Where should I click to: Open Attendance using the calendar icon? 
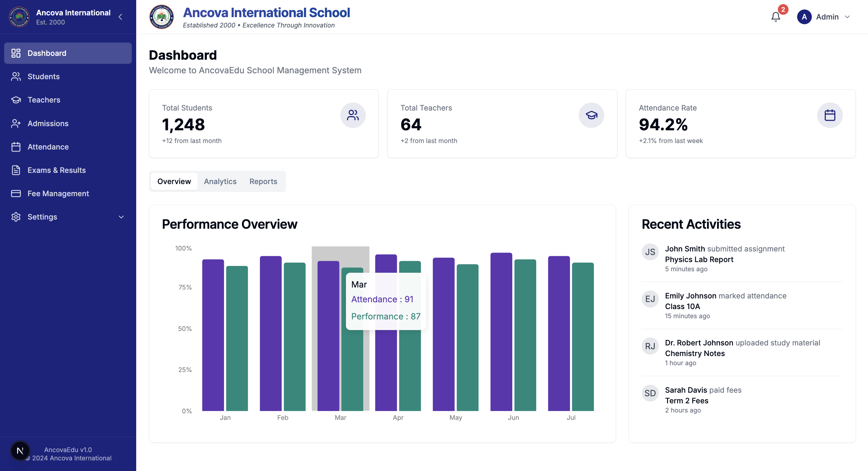pyautogui.click(x=16, y=147)
